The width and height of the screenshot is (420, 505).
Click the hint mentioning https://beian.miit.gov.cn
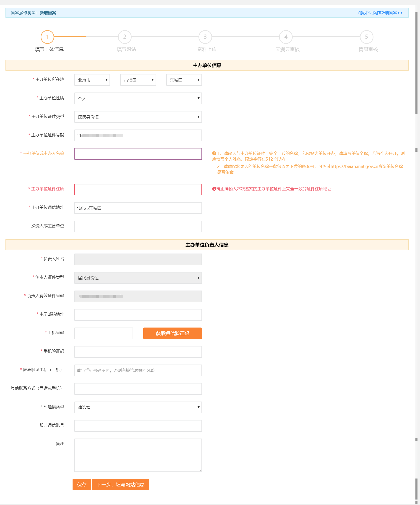310,169
